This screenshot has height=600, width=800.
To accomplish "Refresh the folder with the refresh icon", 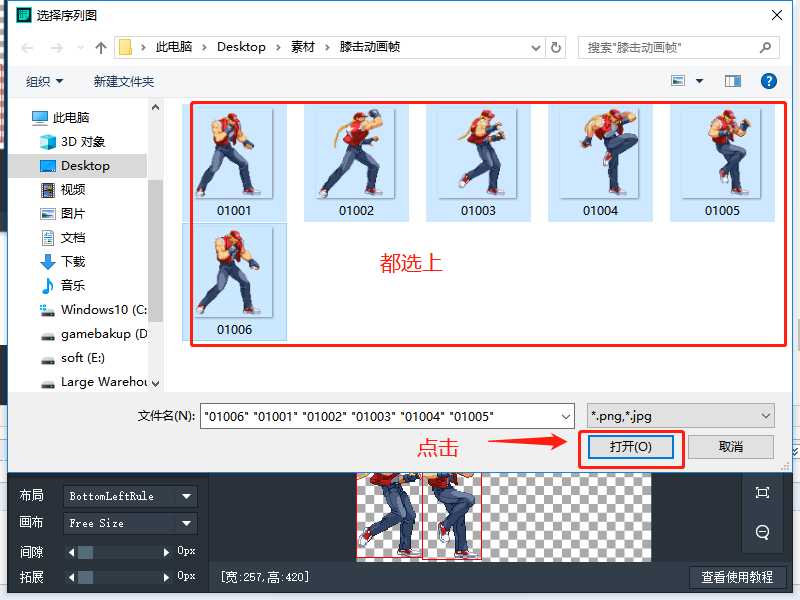I will pos(556,47).
